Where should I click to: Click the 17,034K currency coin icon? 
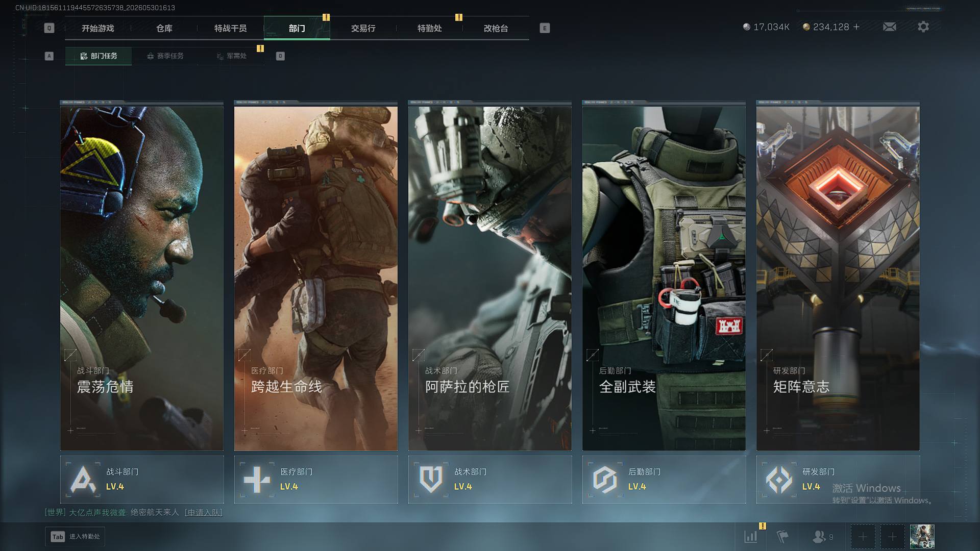coord(747,27)
